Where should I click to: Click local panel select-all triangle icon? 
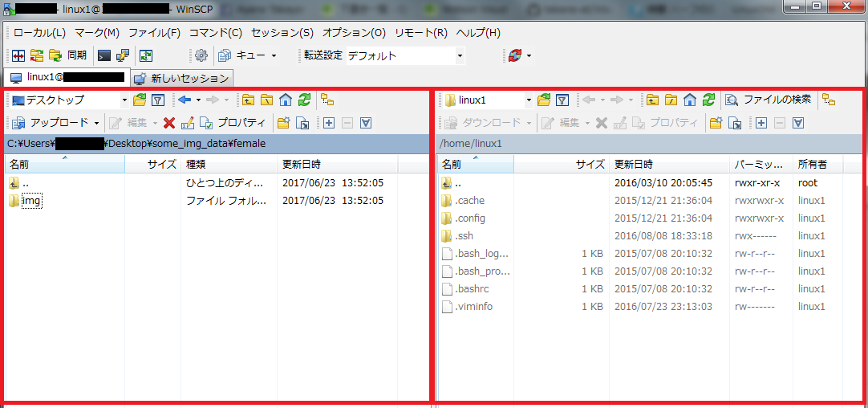click(365, 123)
